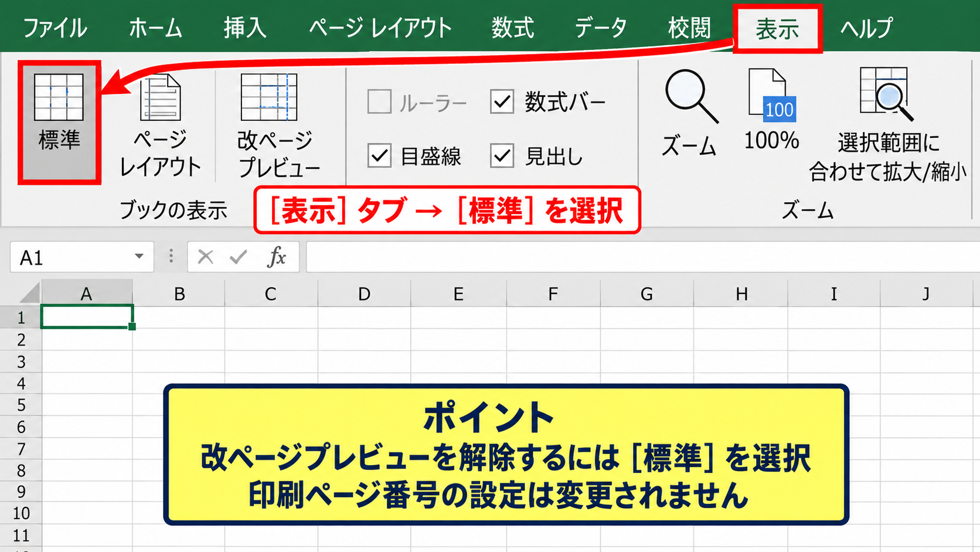Open the ファイル tab
Image resolution: width=980 pixels, height=552 pixels.
[x=55, y=28]
